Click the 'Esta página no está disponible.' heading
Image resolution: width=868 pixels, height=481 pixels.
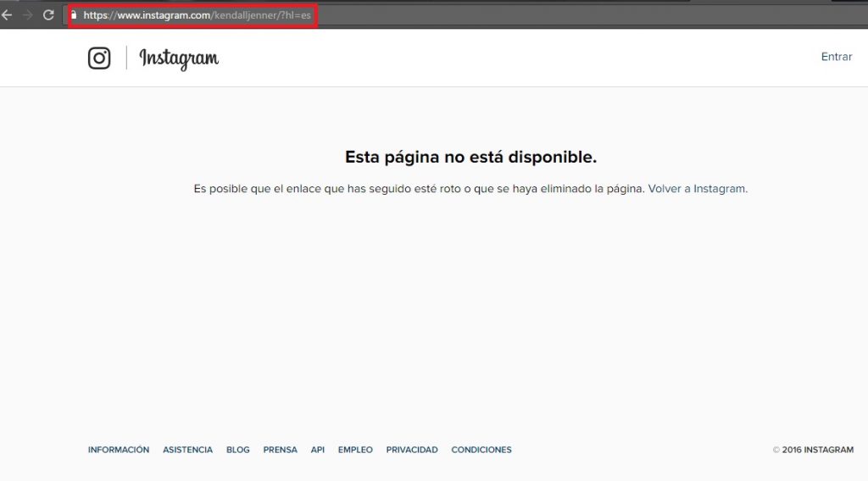(x=470, y=157)
